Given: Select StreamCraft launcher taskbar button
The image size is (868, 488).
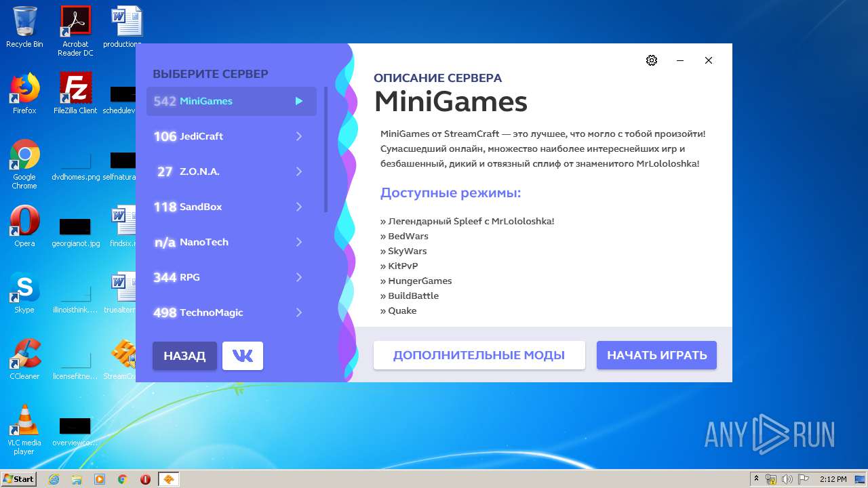Looking at the screenshot, I should click(169, 479).
